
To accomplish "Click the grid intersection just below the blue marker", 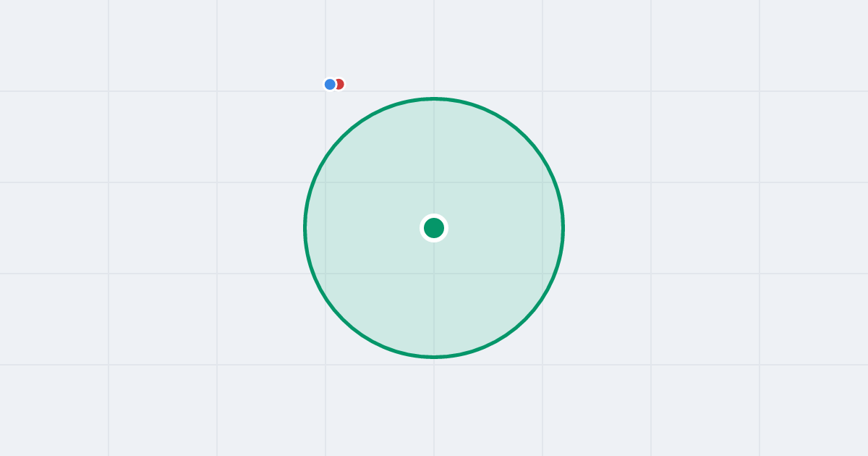I will click(325, 91).
